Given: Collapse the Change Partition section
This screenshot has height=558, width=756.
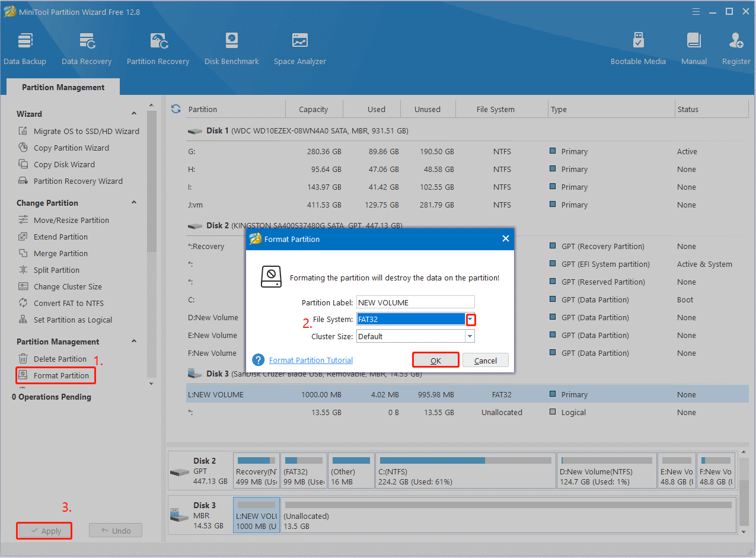Looking at the screenshot, I should click(x=134, y=203).
